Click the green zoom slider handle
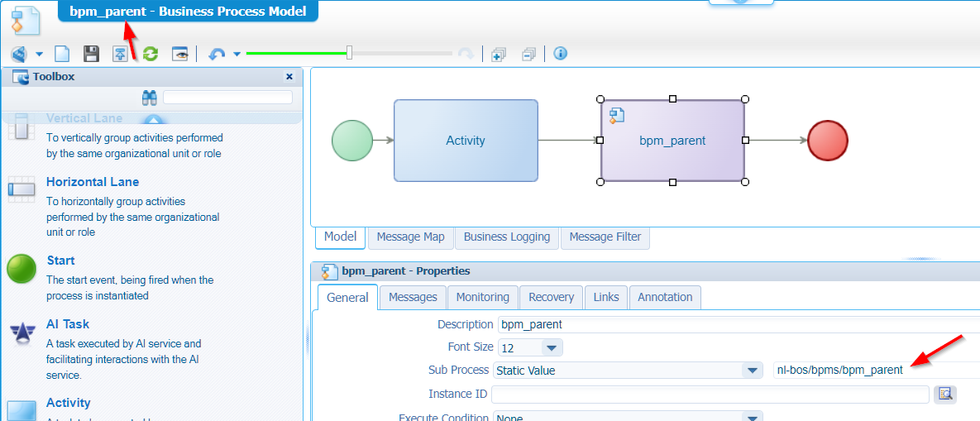This screenshot has width=980, height=421. tap(349, 53)
